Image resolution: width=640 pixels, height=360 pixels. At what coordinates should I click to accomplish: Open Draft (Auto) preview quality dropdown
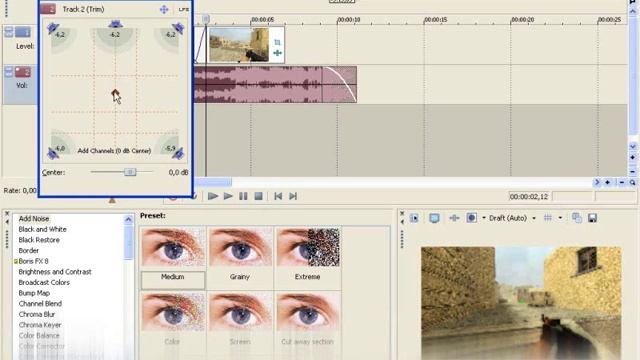533,218
